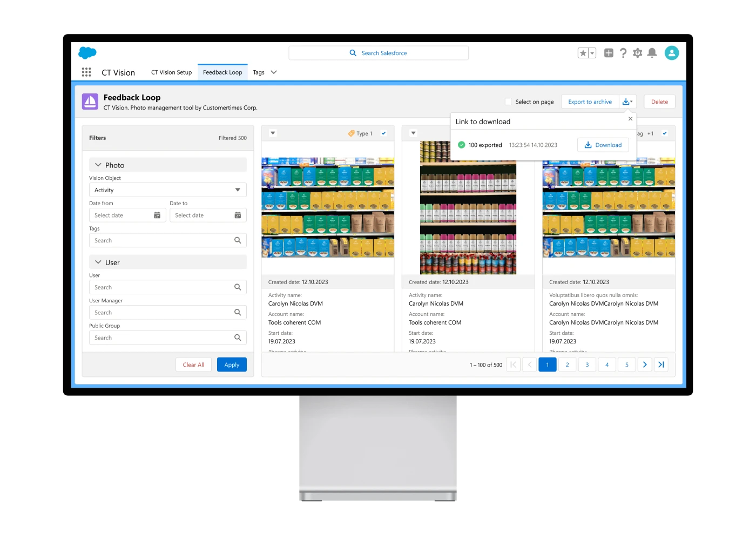This screenshot has width=756, height=540.
Task: Click the '+1' extra tags indicator
Action: (651, 133)
